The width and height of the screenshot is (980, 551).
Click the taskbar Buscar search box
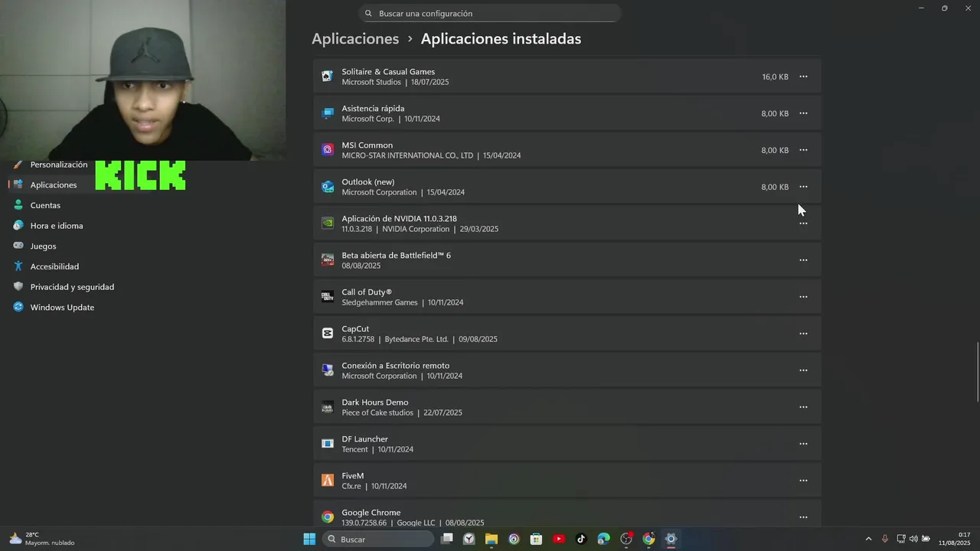click(x=380, y=540)
